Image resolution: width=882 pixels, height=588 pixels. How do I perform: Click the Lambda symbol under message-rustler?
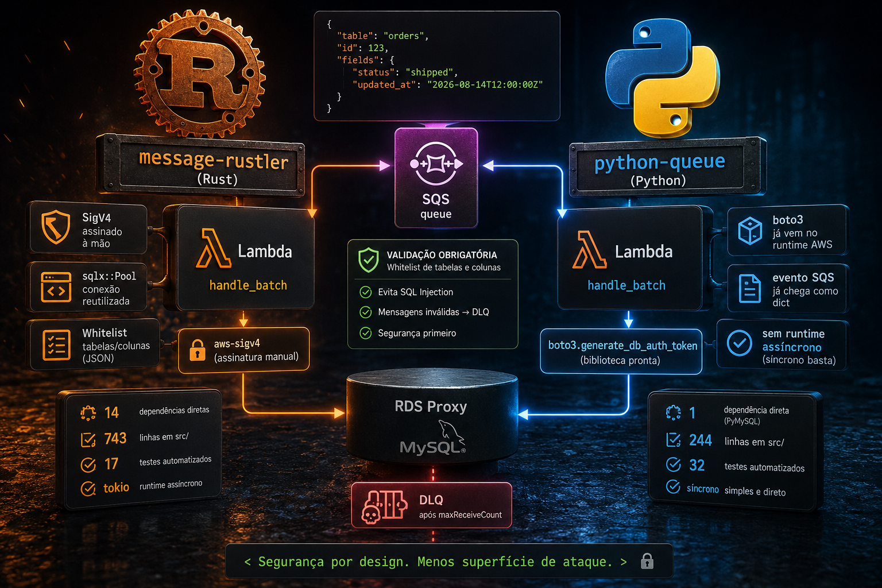point(213,249)
